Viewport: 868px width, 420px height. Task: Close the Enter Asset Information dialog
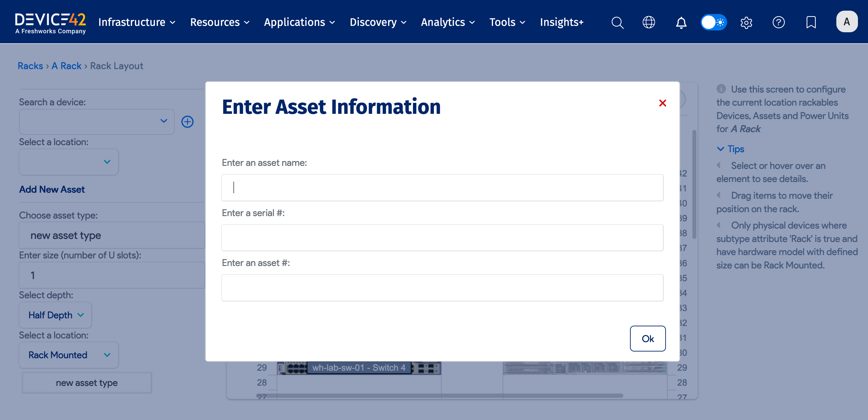(663, 103)
